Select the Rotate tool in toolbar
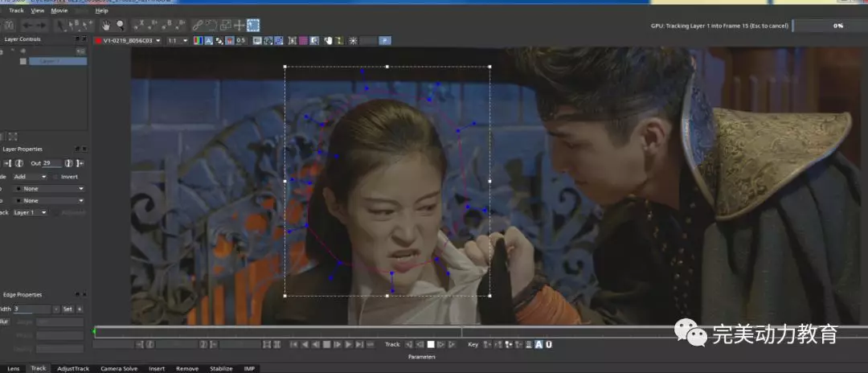Image resolution: width=868 pixels, height=373 pixels. point(211,26)
